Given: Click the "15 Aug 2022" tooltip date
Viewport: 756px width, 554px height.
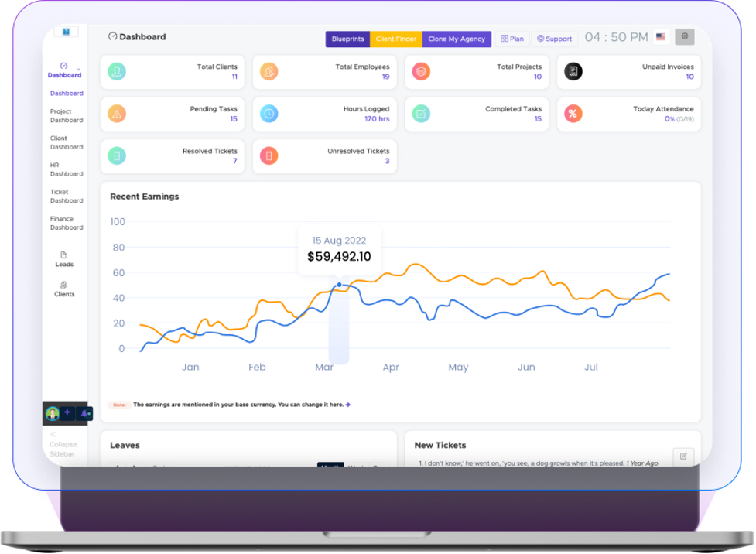Looking at the screenshot, I should 340,240.
